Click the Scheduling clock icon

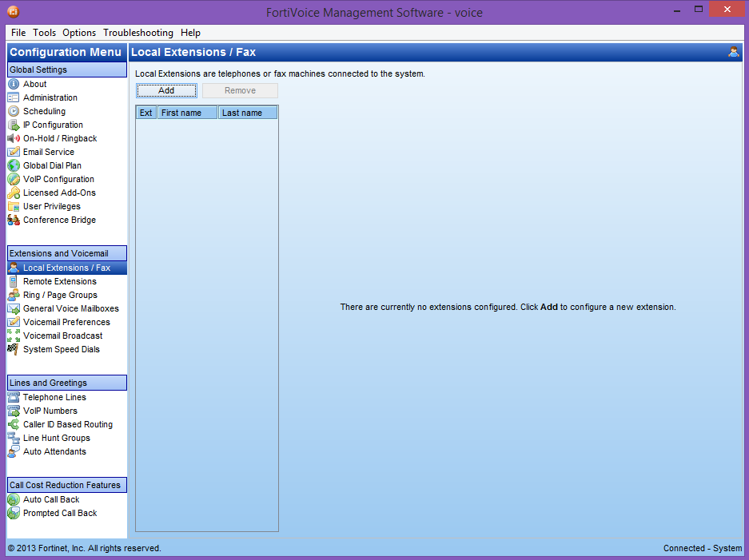tap(14, 111)
